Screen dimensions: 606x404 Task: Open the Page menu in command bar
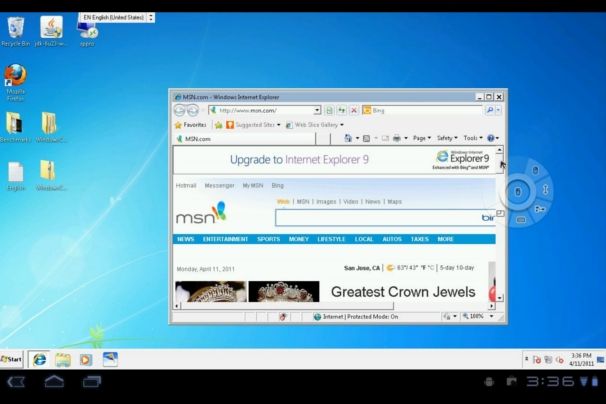coord(422,138)
